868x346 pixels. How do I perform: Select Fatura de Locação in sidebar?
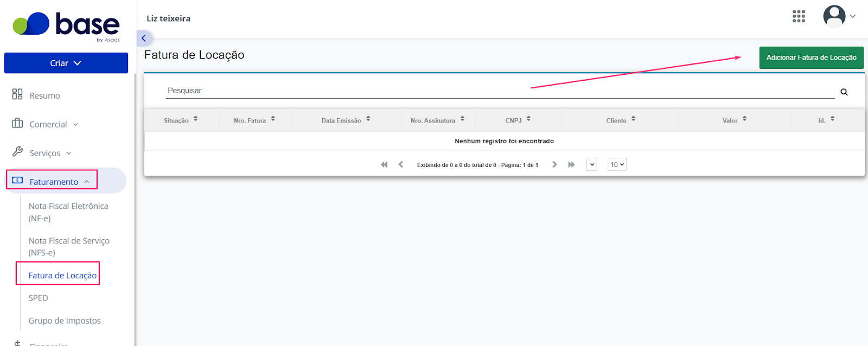click(x=62, y=275)
